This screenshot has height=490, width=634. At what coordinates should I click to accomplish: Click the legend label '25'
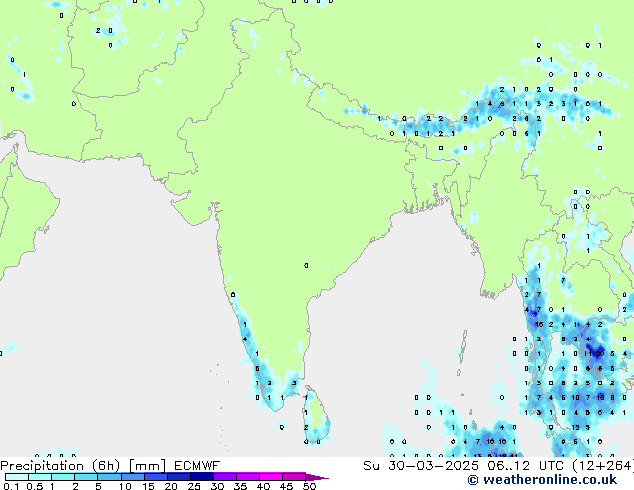click(x=194, y=486)
